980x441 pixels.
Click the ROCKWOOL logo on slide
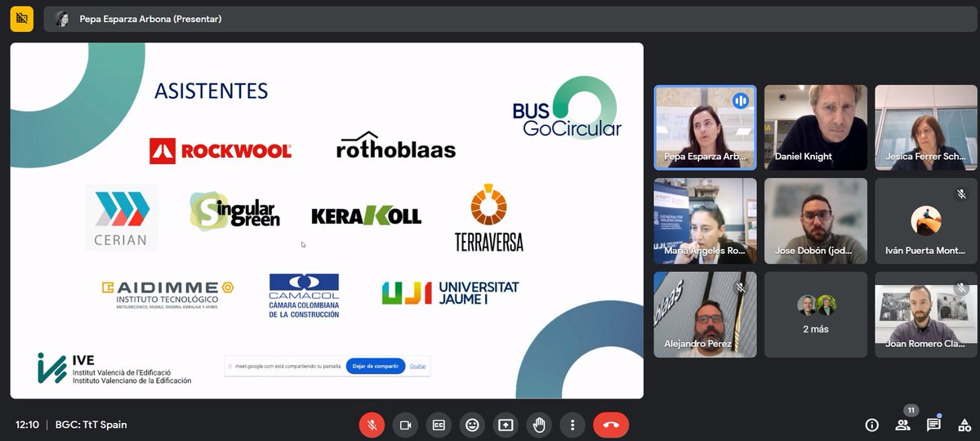pyautogui.click(x=220, y=150)
